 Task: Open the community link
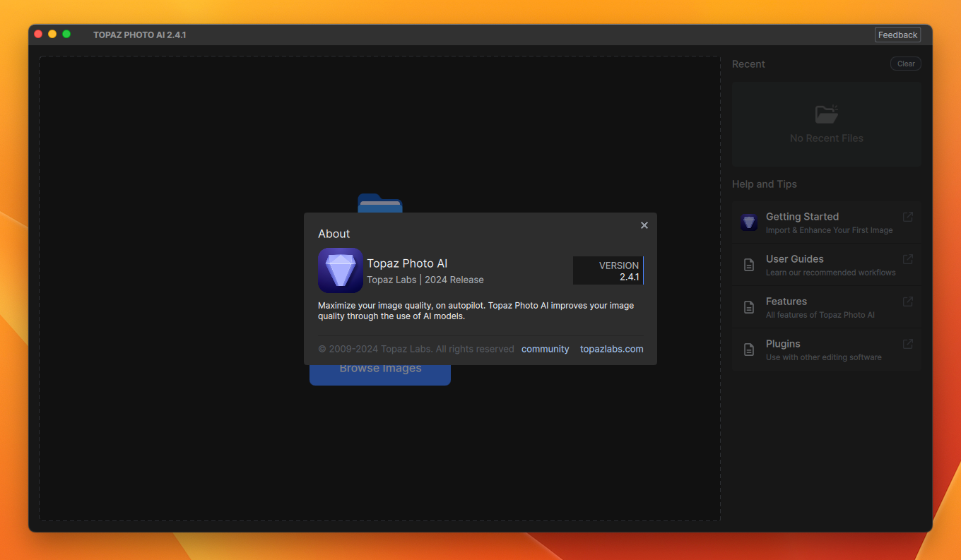546,349
